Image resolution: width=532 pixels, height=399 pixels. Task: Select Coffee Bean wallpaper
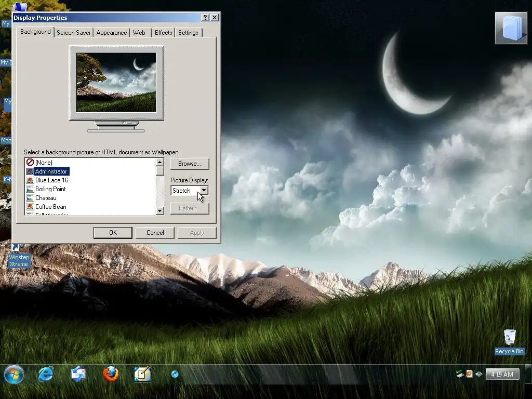pyautogui.click(x=51, y=207)
